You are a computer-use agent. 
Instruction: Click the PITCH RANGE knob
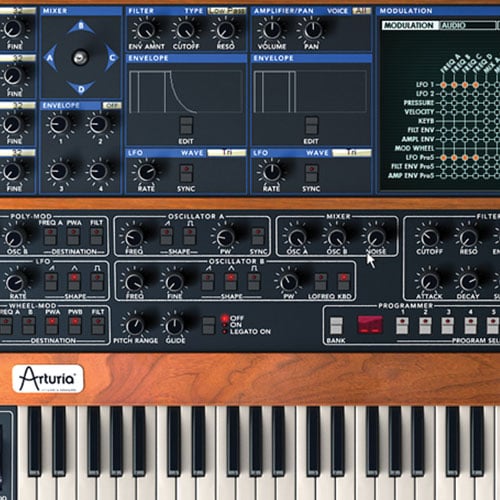click(135, 326)
